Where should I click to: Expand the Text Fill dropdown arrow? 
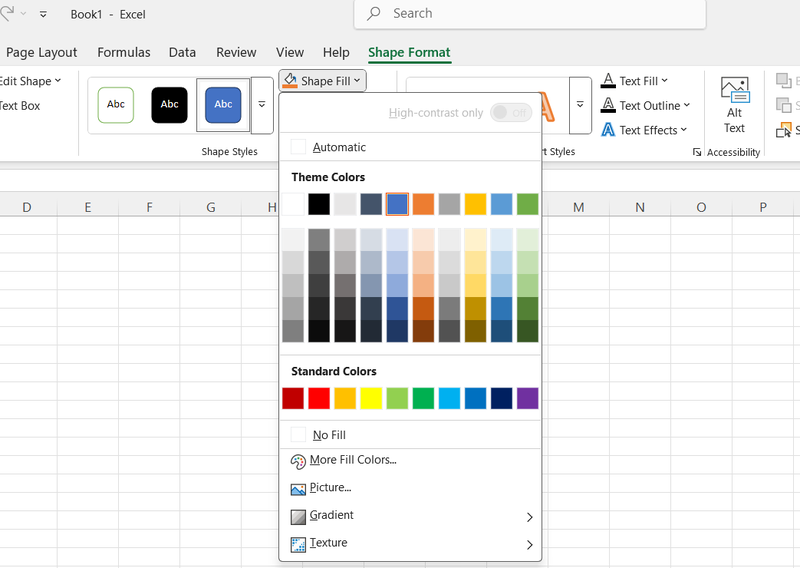pos(665,81)
